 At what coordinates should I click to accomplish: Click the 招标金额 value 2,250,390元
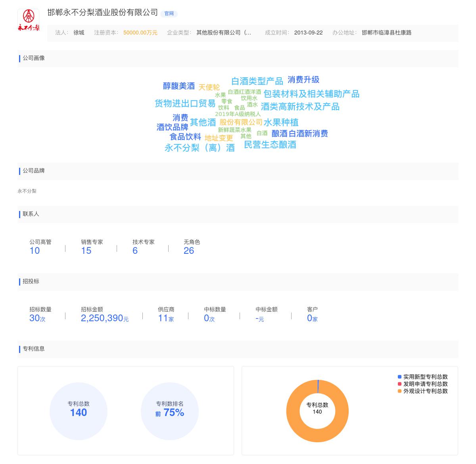[105, 318]
